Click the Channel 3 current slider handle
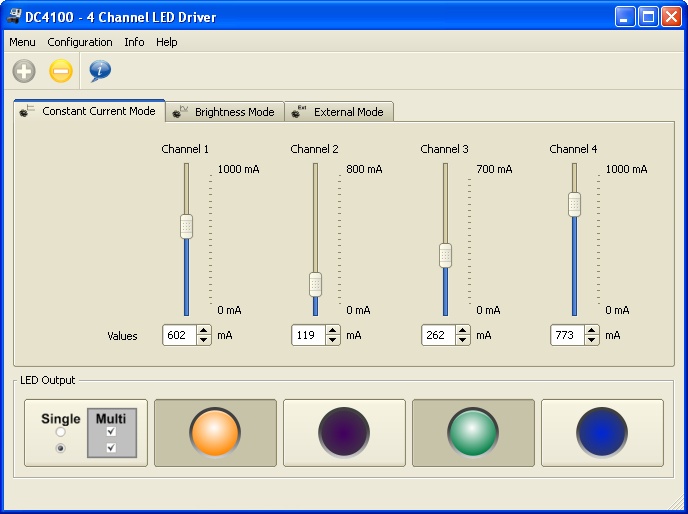 click(445, 255)
